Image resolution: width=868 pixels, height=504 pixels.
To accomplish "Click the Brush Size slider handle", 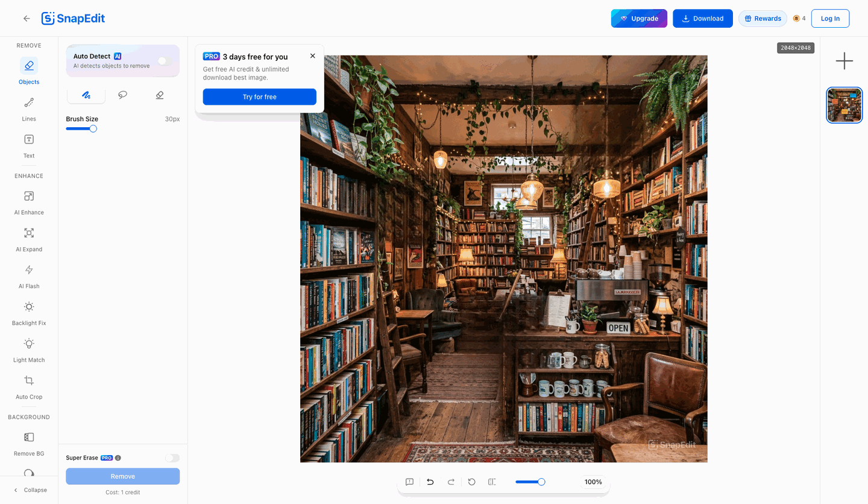I will [x=93, y=128].
